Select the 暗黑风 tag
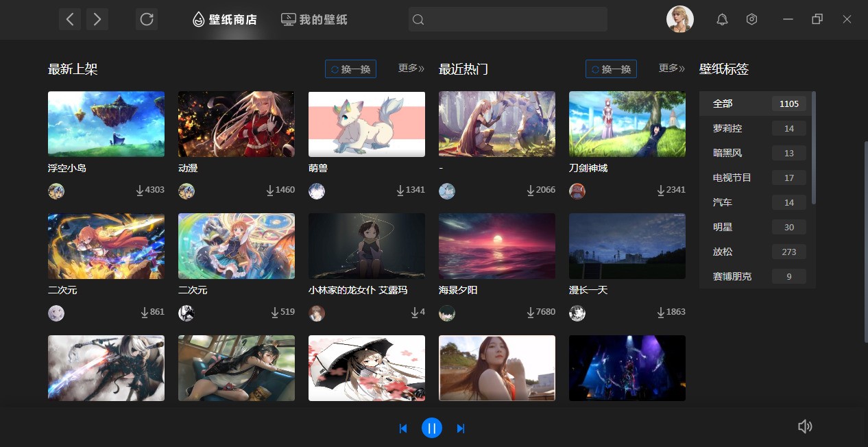This screenshot has width=868, height=447. 755,153
